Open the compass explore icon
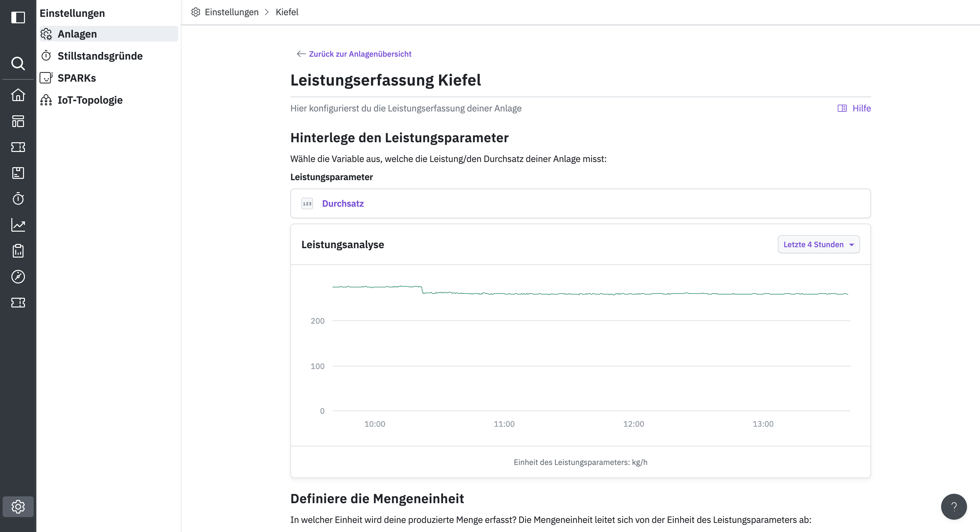The width and height of the screenshot is (980, 532). (18, 277)
